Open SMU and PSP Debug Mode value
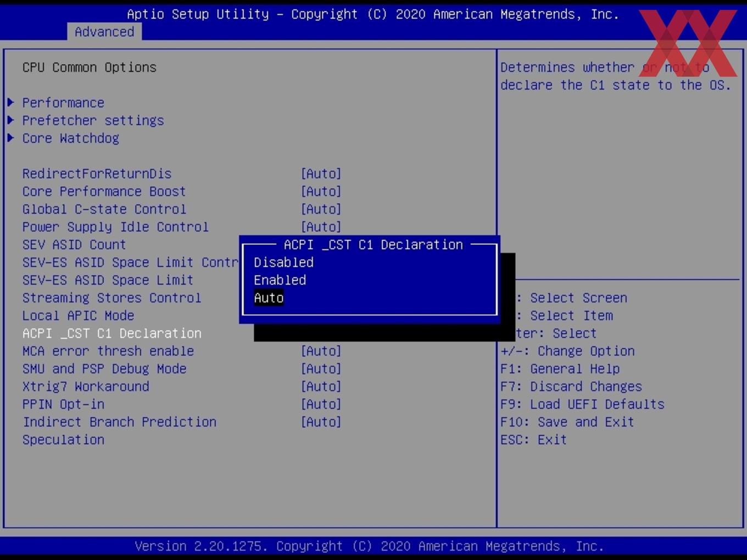Screen dimensions: 747x560 (x=321, y=368)
